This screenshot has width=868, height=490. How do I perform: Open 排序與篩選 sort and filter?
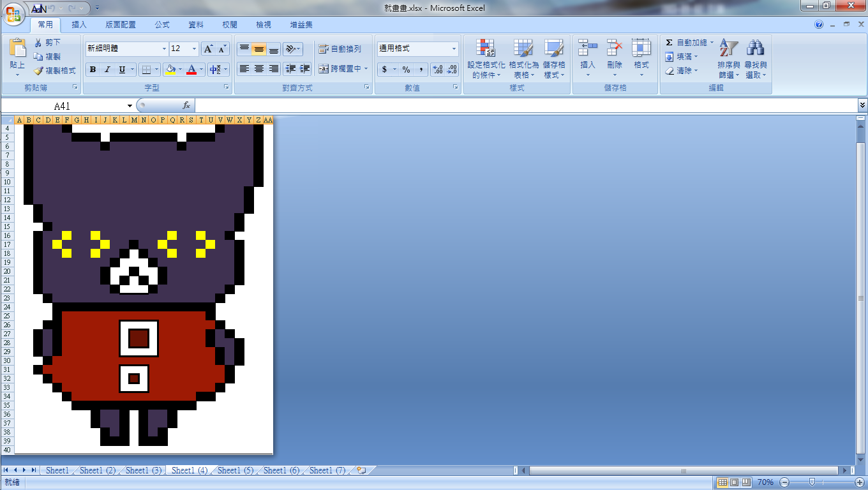(728, 59)
